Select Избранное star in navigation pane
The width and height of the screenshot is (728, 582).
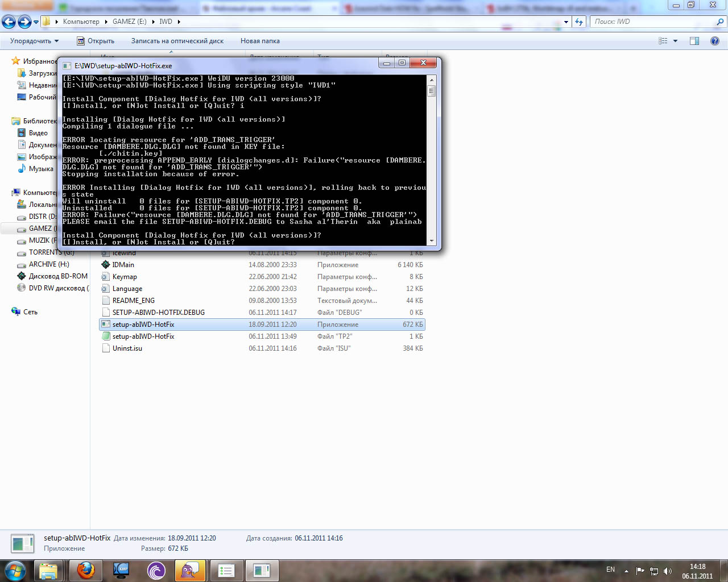16,61
